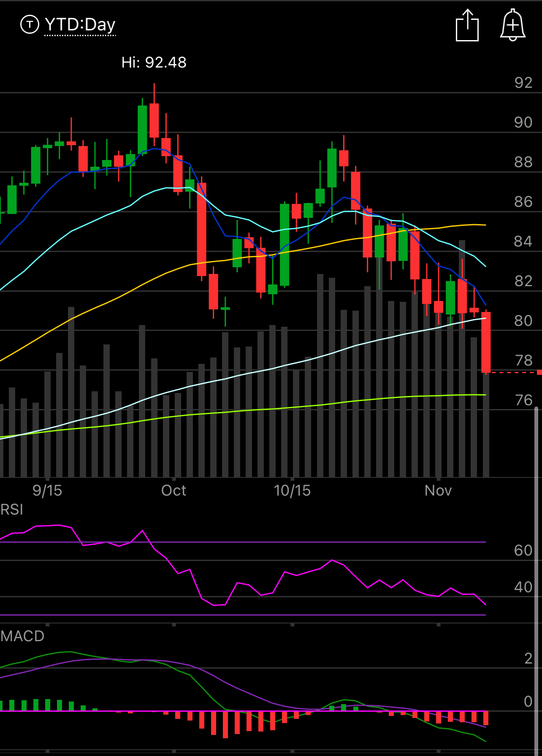Image resolution: width=542 pixels, height=756 pixels.
Task: Tap the 10/15 date axis label
Action: click(x=292, y=490)
